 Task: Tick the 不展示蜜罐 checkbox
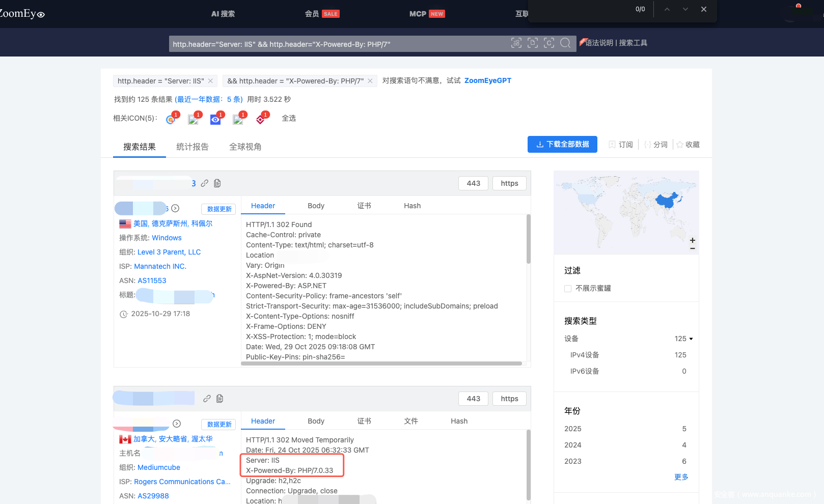coord(568,289)
